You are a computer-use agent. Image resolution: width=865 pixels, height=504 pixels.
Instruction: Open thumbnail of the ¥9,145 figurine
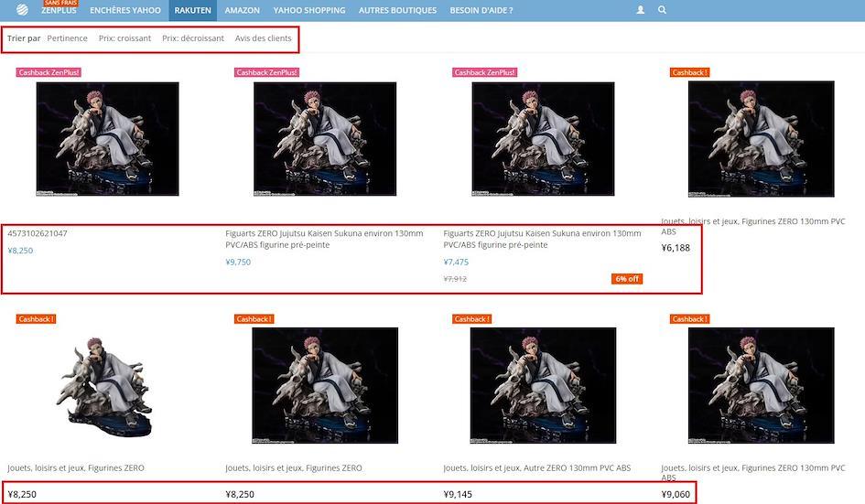pos(543,385)
